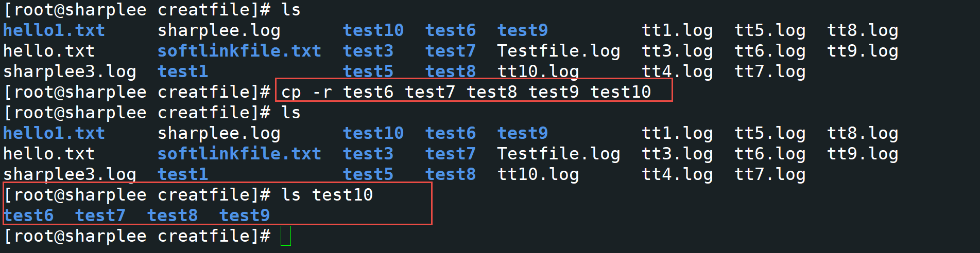The height and width of the screenshot is (253, 980).
Task: Click test7 in the bottom listing row
Action: click(100, 215)
